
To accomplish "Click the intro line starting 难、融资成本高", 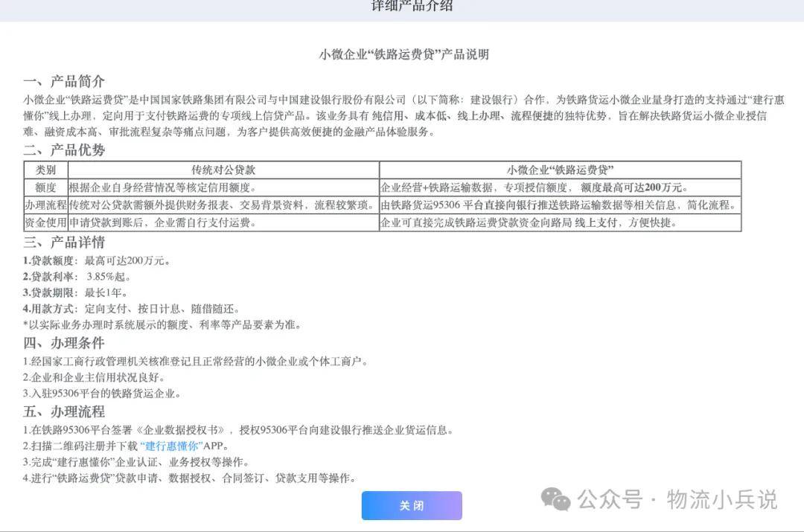I will pos(230,132).
